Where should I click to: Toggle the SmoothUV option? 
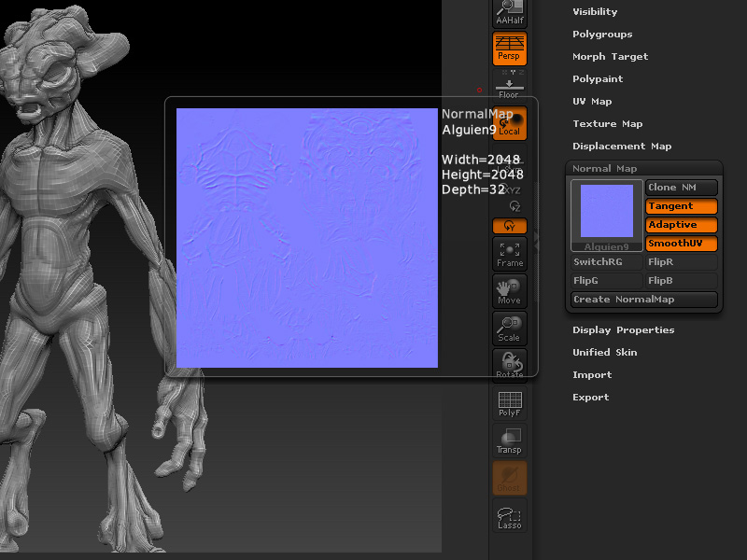682,244
